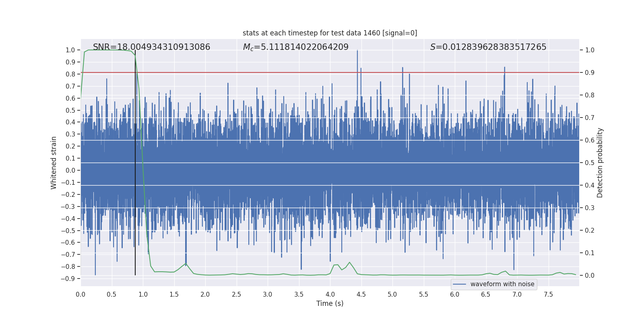Click the S value annotation
This screenshot has width=644, height=322.
[488, 47]
